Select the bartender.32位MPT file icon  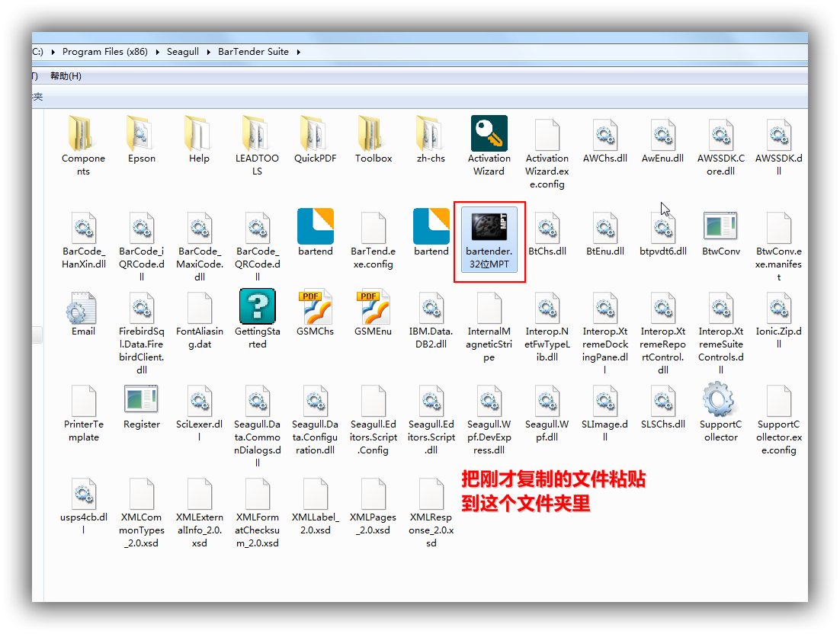(x=489, y=226)
